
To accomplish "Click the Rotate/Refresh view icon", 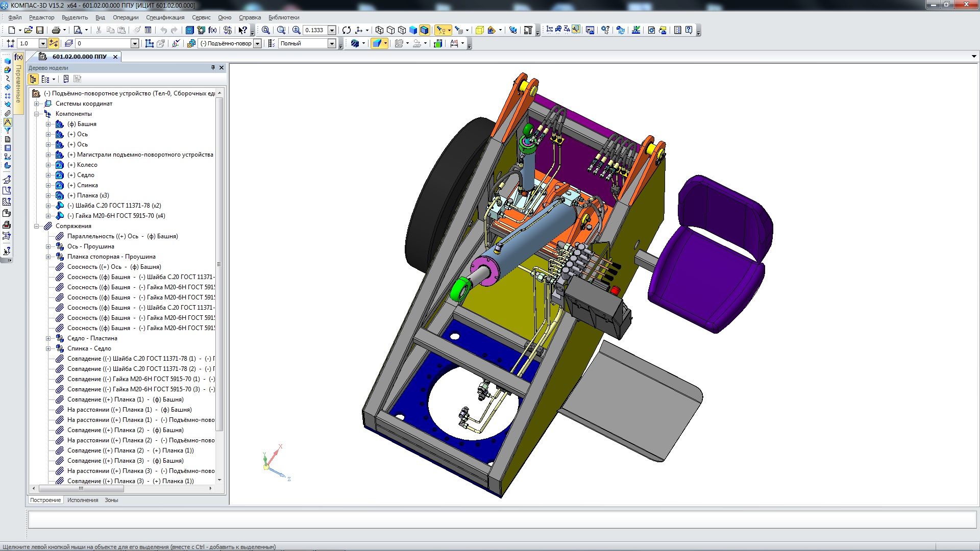I will 347,30.
